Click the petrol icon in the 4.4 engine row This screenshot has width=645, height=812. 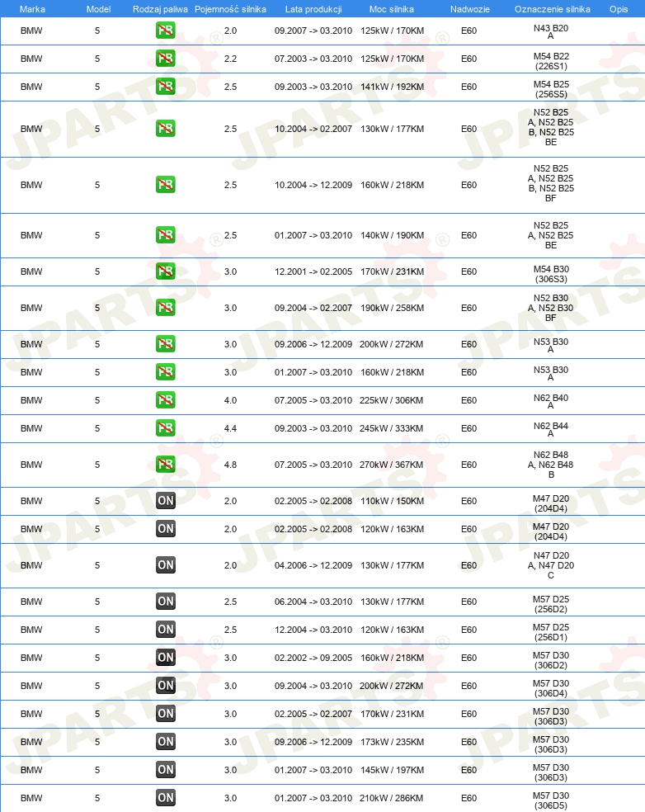click(166, 427)
